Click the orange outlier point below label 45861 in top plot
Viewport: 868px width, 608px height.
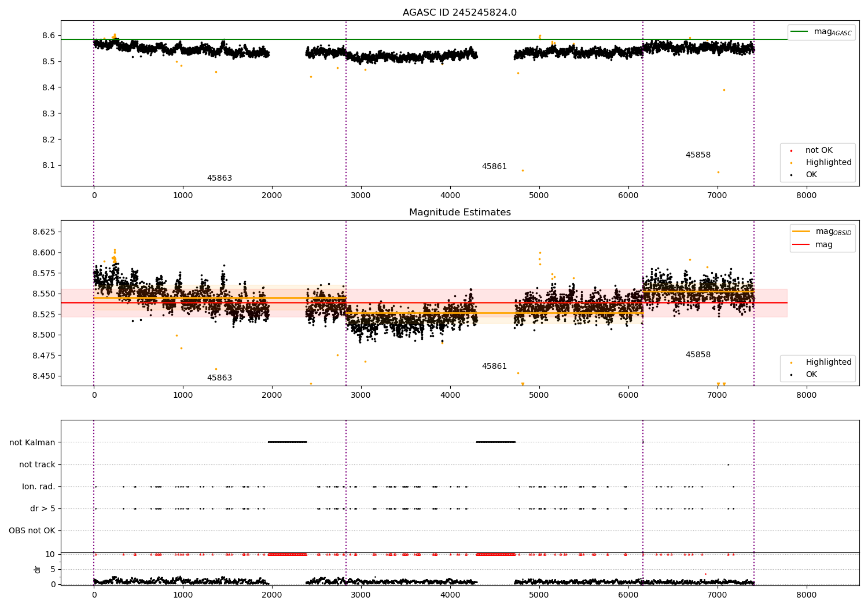(x=523, y=170)
